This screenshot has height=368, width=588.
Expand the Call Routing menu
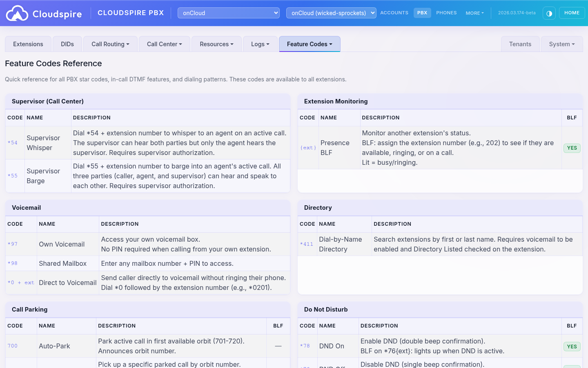[110, 44]
